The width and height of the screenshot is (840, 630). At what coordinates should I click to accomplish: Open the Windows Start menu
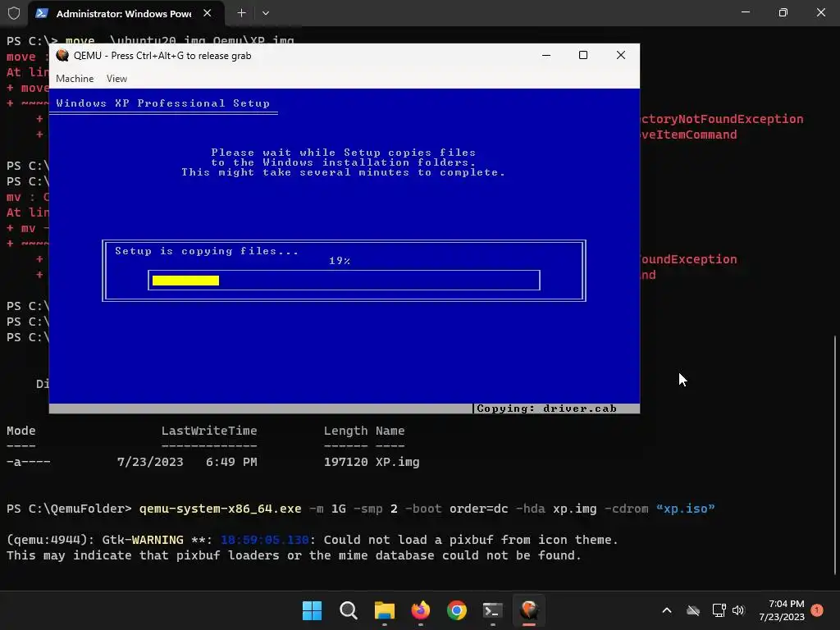tap(312, 610)
